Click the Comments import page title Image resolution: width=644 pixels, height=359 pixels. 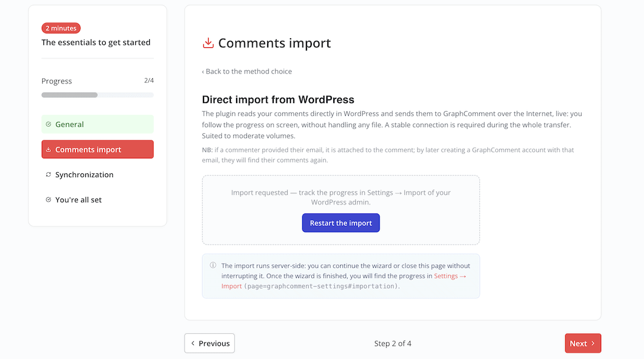274,43
